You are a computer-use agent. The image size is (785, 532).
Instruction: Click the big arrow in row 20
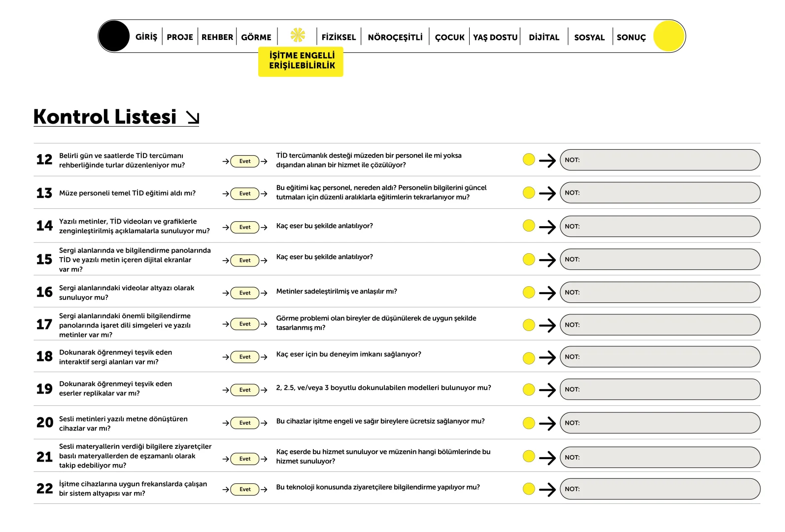[x=547, y=423]
